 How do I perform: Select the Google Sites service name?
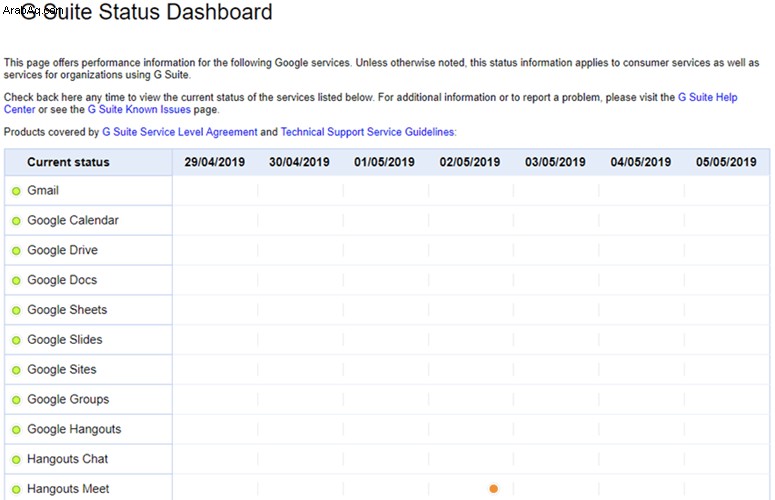[x=62, y=370]
